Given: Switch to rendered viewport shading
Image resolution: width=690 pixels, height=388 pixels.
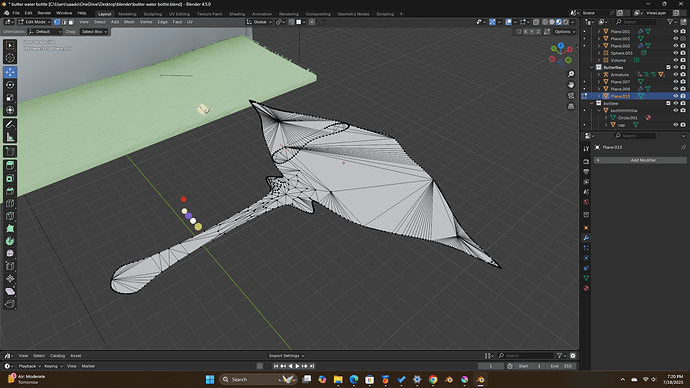Looking at the screenshot, I should 565,22.
